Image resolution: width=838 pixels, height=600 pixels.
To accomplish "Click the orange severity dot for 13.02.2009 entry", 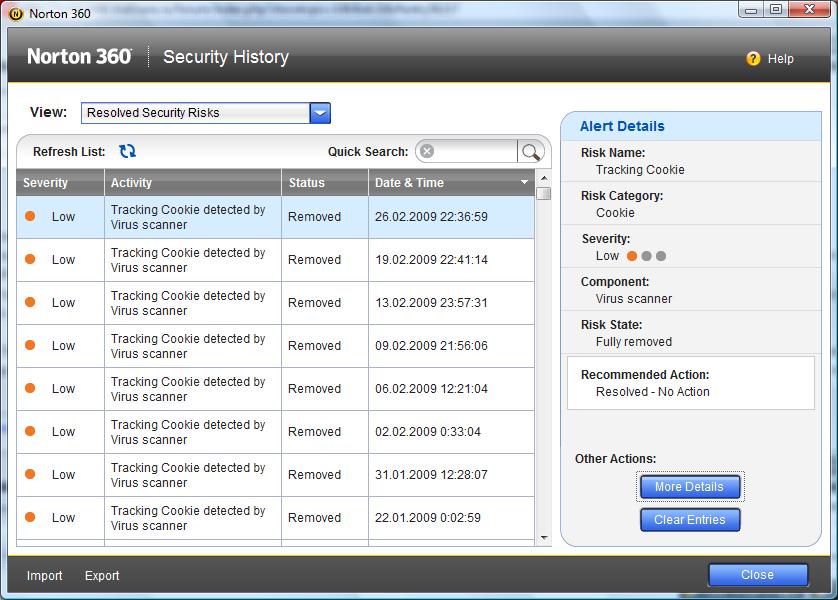I will pyautogui.click(x=30, y=302).
